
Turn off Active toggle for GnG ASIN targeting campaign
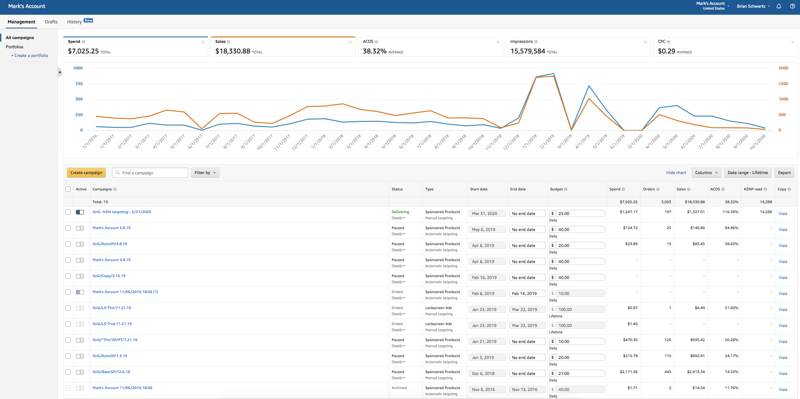(80, 212)
